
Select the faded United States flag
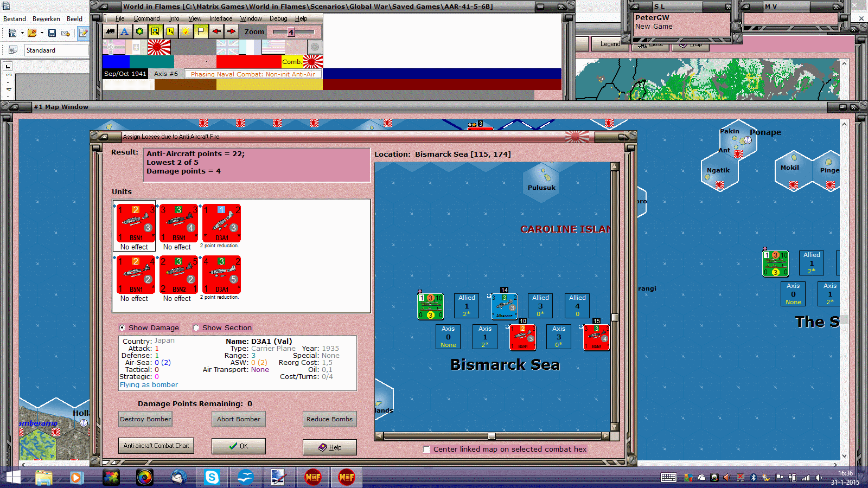tap(273, 48)
